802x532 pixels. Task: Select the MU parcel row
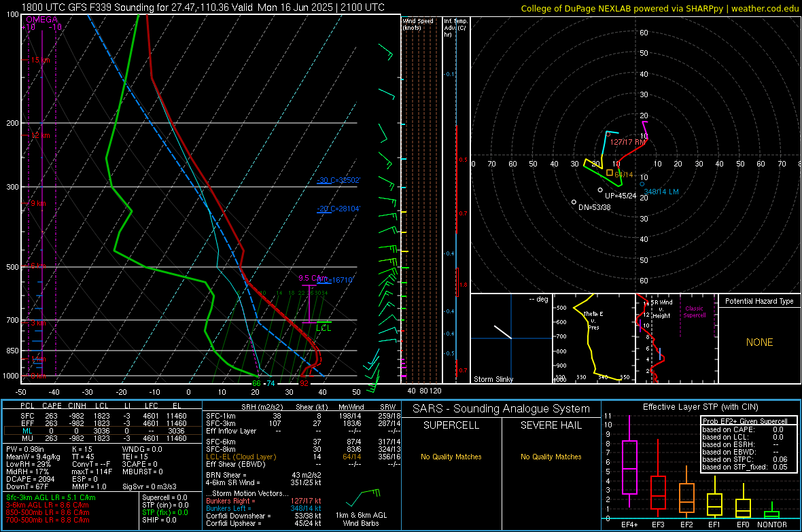[x=103, y=438]
